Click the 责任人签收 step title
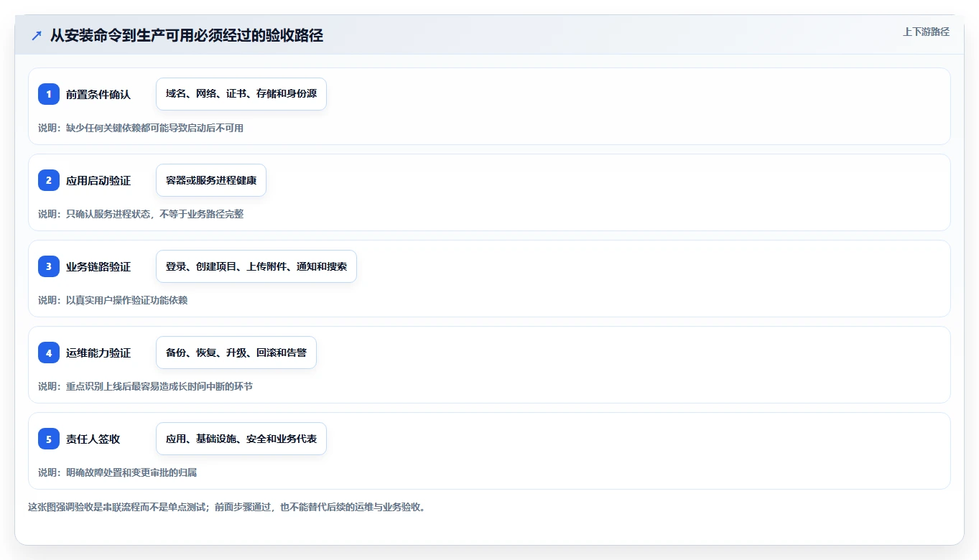This screenshot has height=560, width=979. click(x=93, y=439)
